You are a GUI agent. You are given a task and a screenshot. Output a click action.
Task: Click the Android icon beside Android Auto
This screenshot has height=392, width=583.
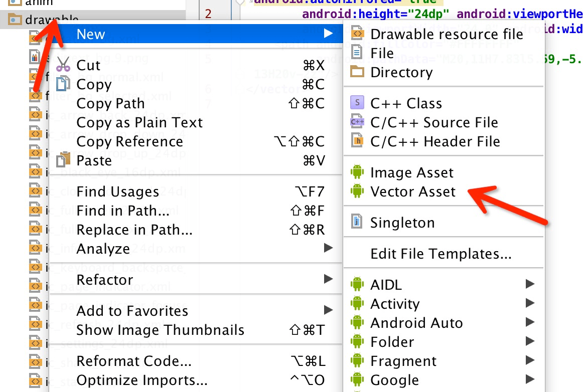[x=357, y=322]
